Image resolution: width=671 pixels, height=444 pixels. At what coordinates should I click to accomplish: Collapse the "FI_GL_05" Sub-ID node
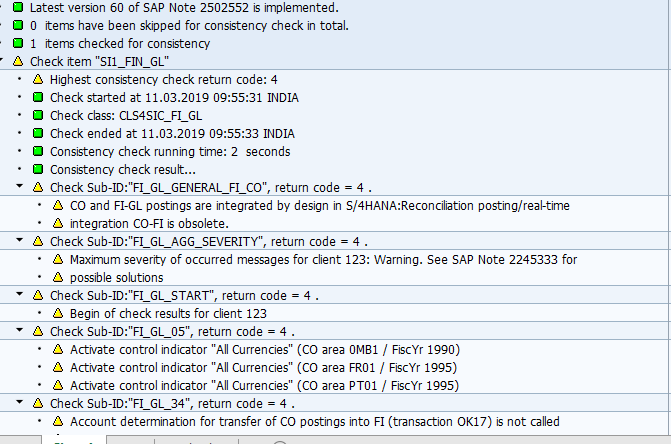click(19, 331)
